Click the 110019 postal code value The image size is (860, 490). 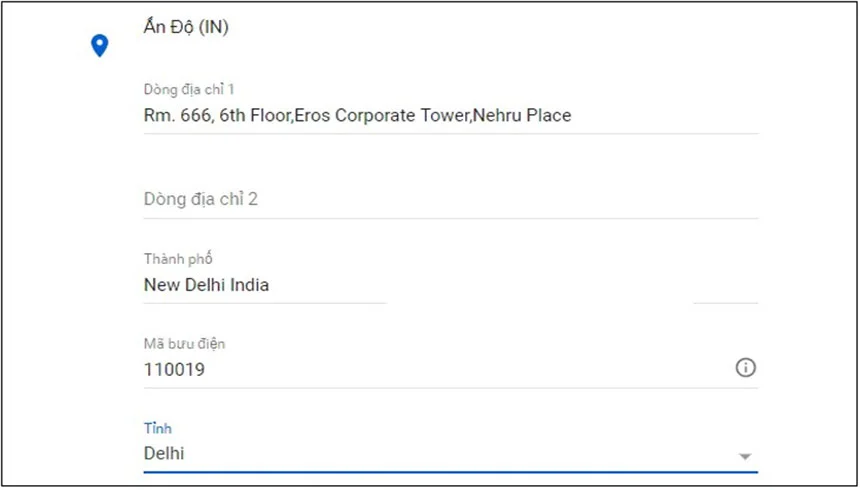pos(174,370)
